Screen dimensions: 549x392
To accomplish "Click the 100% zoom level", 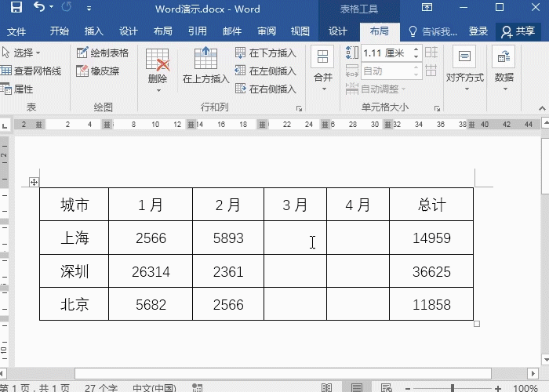I will pos(525,388).
